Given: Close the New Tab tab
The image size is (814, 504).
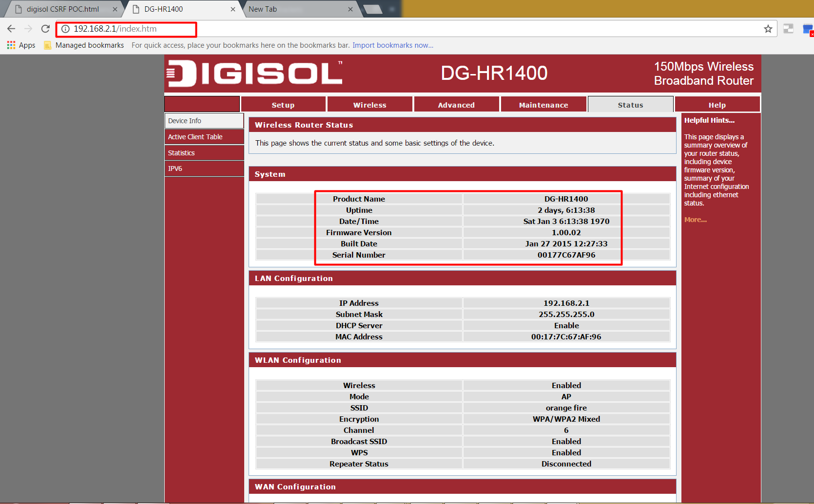Looking at the screenshot, I should pos(350,9).
